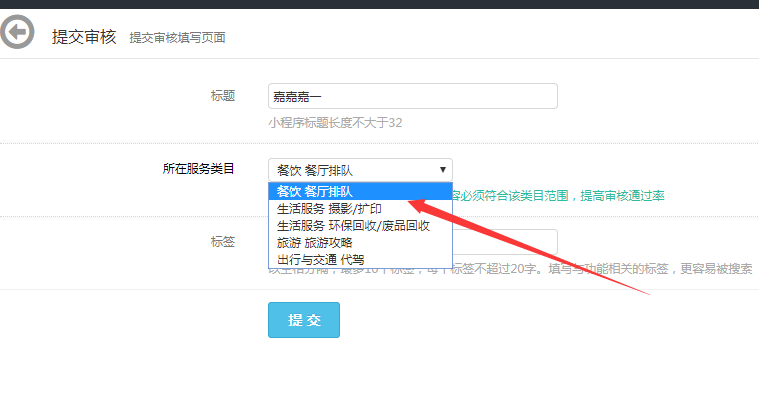Click the back arrow icon
Viewport: 759px width, 419px height.
coord(16,33)
